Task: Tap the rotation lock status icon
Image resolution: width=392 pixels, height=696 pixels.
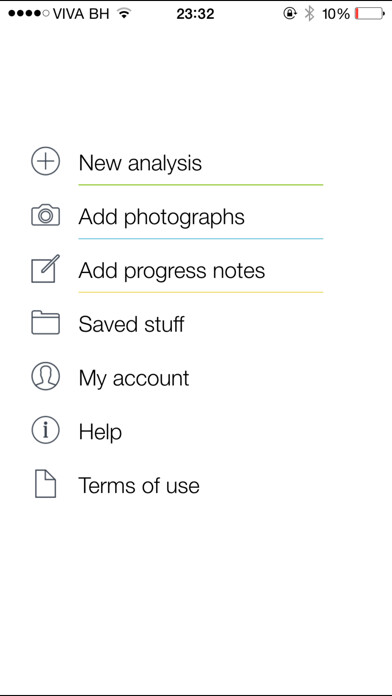Action: 289,14
